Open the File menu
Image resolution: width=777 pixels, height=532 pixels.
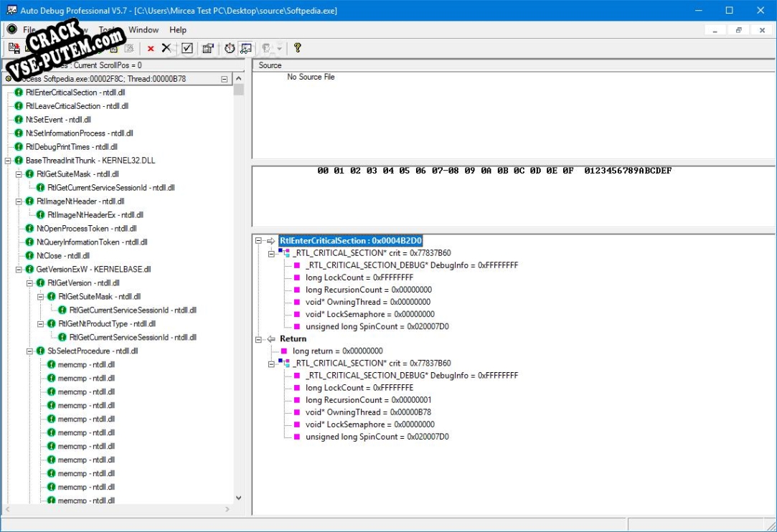pos(29,29)
